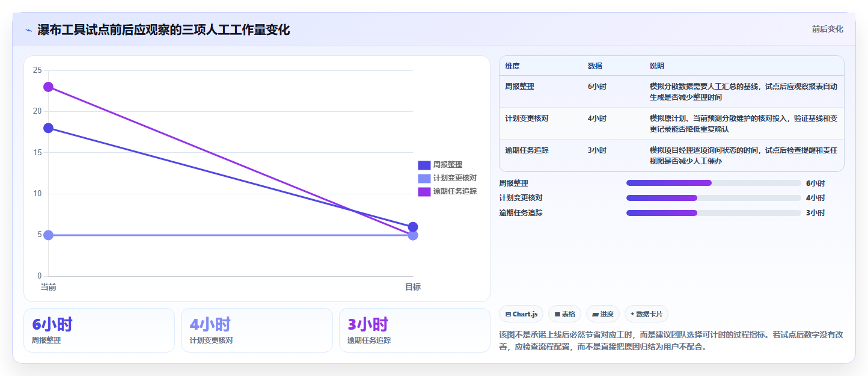Click the 6小时 progress bar value

point(816,183)
